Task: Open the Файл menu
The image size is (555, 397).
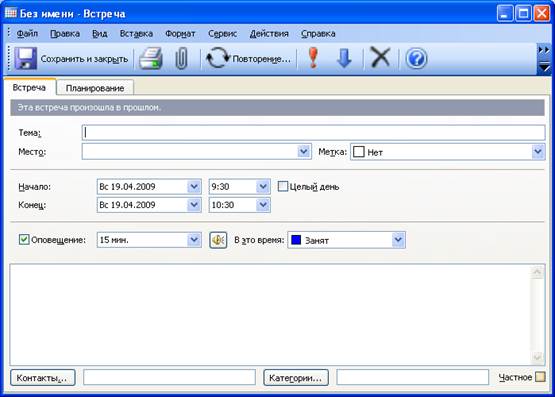Action: coord(27,34)
